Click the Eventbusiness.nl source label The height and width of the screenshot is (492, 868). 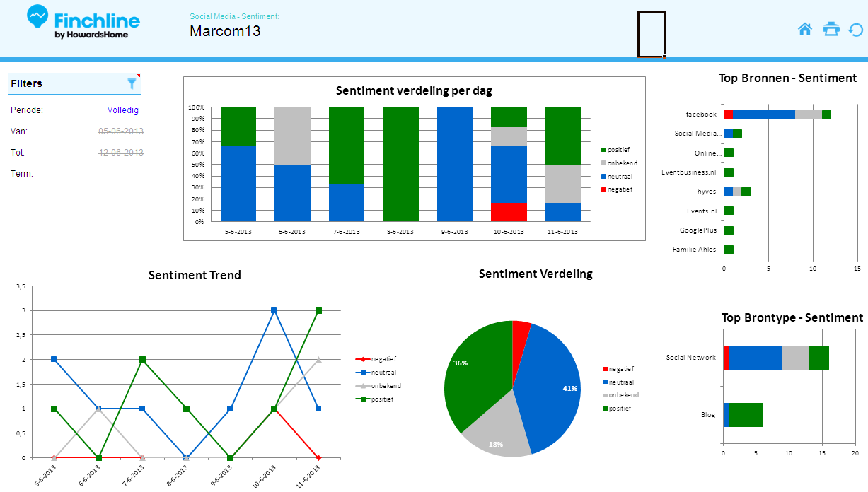(x=689, y=172)
